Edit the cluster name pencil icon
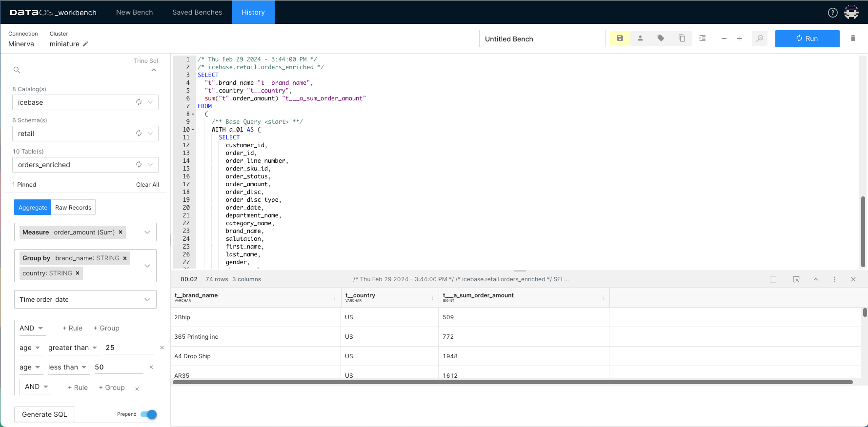 tap(85, 44)
